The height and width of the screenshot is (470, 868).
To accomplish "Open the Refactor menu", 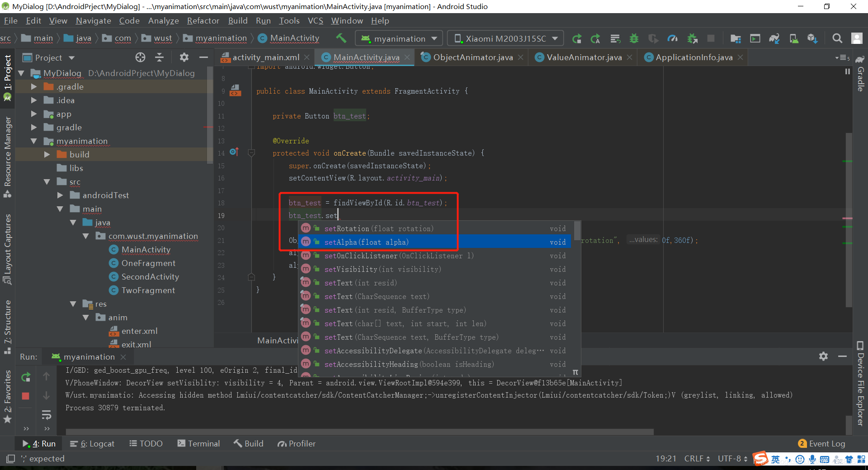I will point(203,21).
